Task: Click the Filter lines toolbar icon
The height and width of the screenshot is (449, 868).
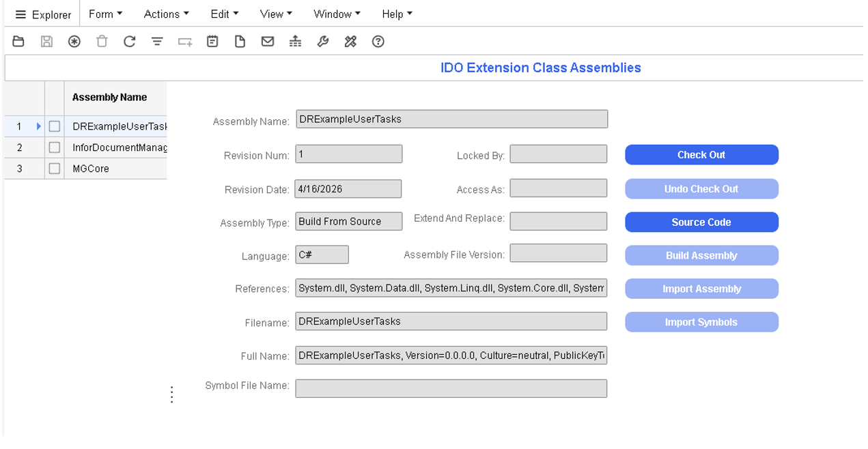Action: pos(157,42)
